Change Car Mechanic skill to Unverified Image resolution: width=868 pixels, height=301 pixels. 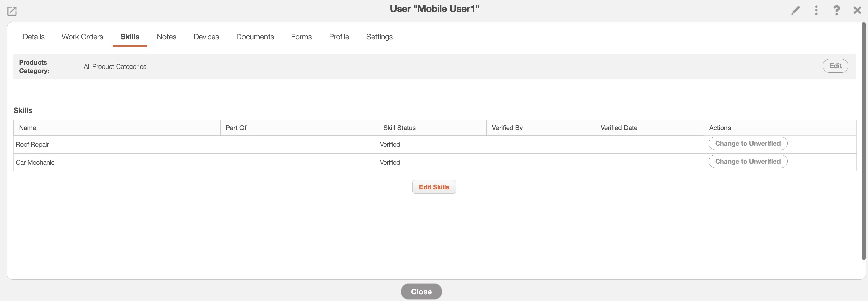coord(747,161)
